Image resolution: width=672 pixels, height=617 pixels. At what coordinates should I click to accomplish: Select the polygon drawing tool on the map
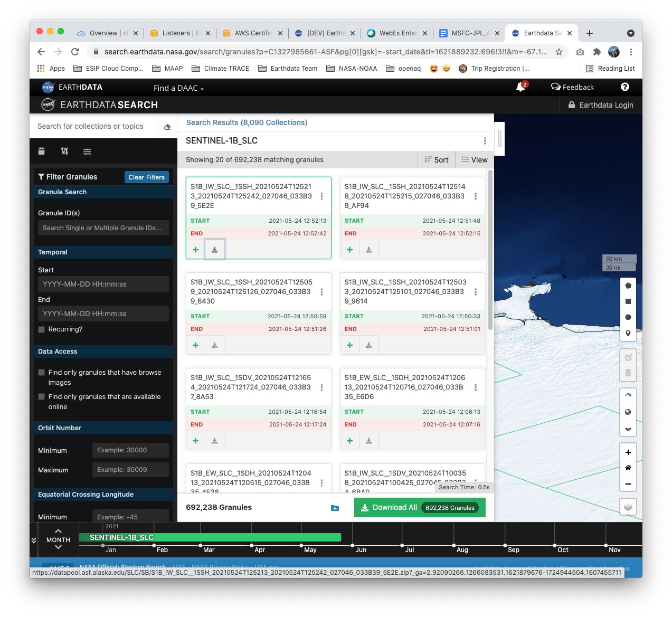(628, 285)
